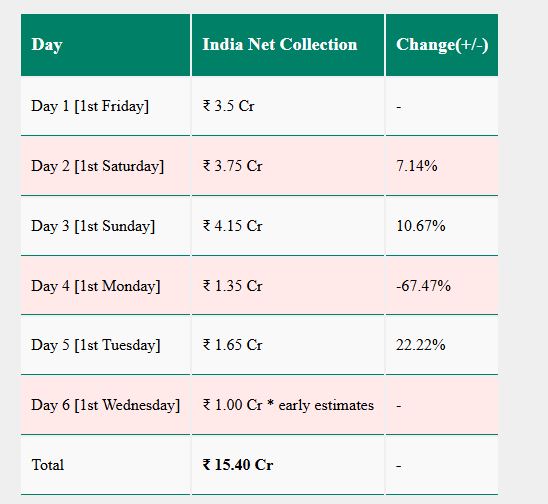The height and width of the screenshot is (504, 548).
Task: Click the India Net Collection header
Action: point(288,45)
